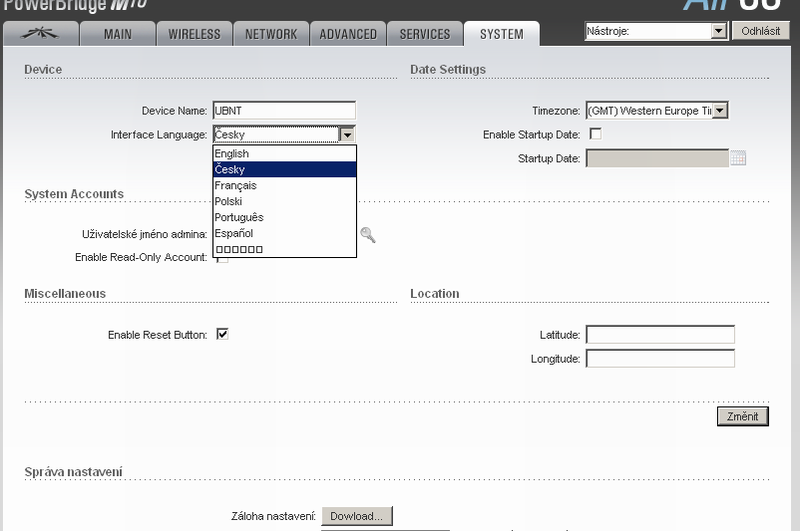Open the ADVANCED tab
This screenshot has height=531, width=800.
click(348, 34)
